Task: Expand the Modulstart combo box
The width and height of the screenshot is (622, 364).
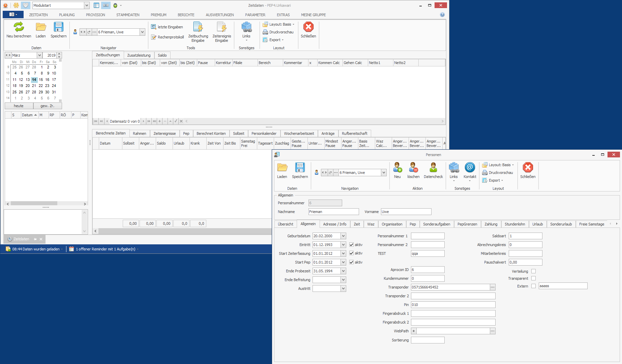Action: pos(87,5)
